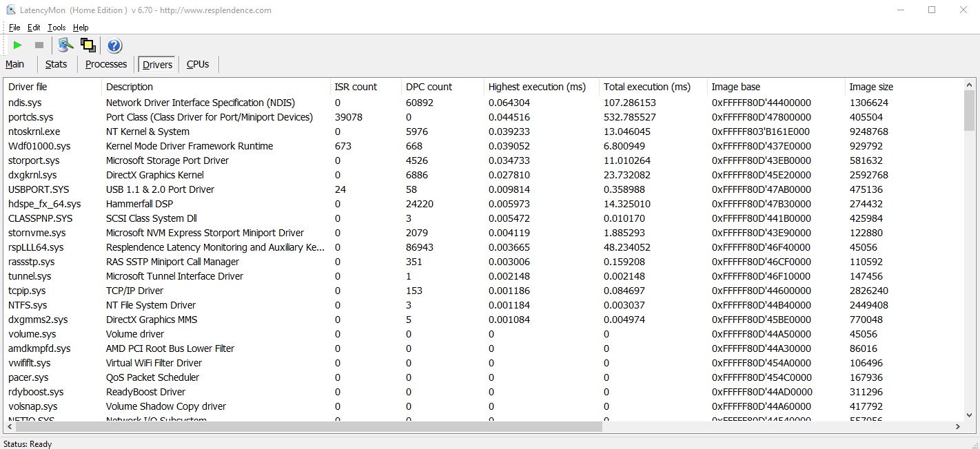The image size is (980, 449).
Task: Click the LatencyMon app icon in the title bar
Action: pos(11,10)
